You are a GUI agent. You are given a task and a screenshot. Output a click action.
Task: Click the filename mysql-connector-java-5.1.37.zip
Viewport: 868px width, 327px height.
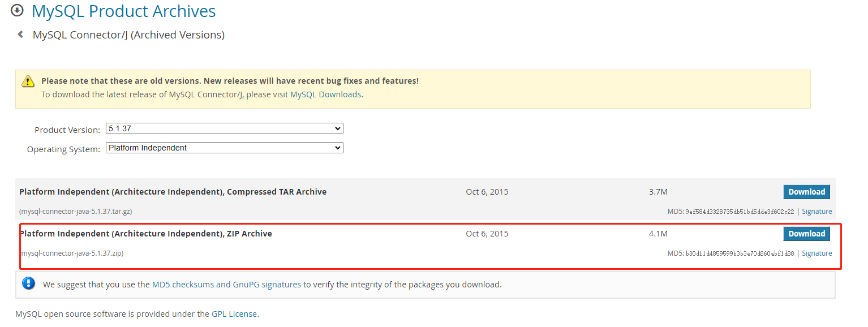(x=71, y=253)
